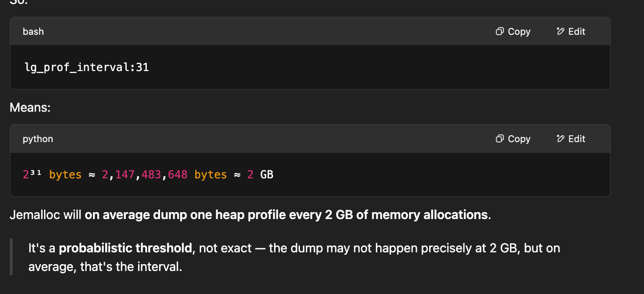Click the number 2,147,483,648 in the code

click(144, 174)
